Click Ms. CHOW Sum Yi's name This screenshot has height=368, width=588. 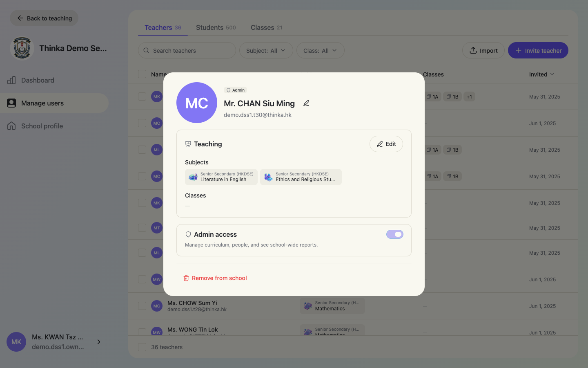click(192, 303)
